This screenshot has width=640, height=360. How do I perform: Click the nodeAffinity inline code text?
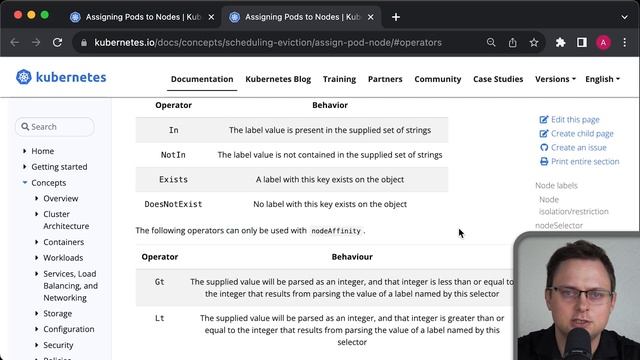coord(336,231)
